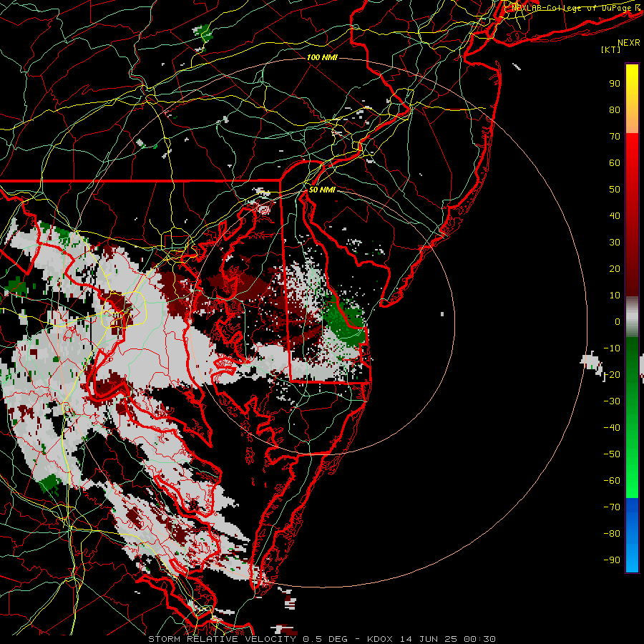
Task: Click the 0 value on the velocity scale
Action: coord(618,321)
